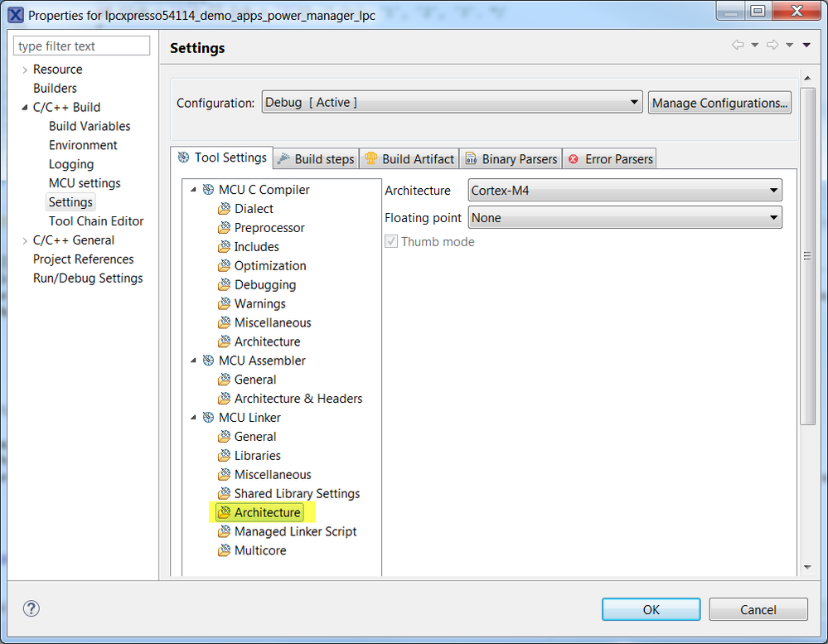Open the Floating point dropdown
Image resolution: width=828 pixels, height=644 pixels.
625,217
